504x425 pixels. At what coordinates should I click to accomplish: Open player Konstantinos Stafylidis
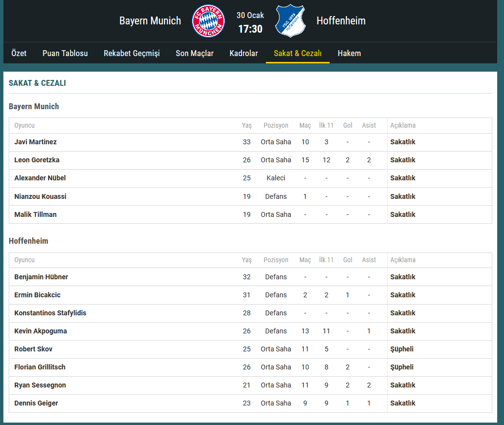pyautogui.click(x=50, y=313)
